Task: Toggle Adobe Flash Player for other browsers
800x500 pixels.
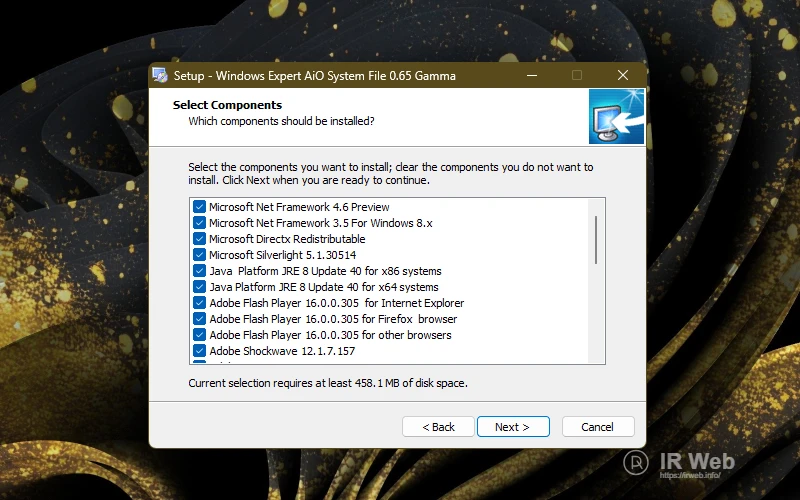Action: 199,335
